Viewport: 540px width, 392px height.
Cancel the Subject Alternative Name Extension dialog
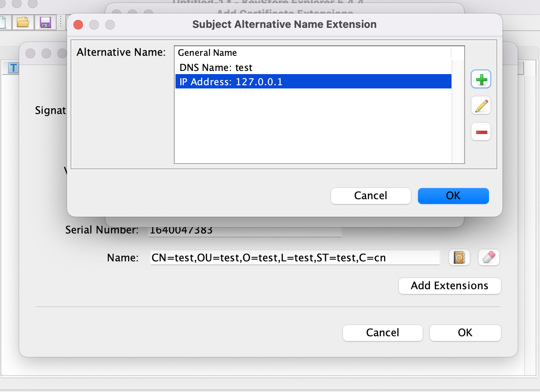click(371, 196)
